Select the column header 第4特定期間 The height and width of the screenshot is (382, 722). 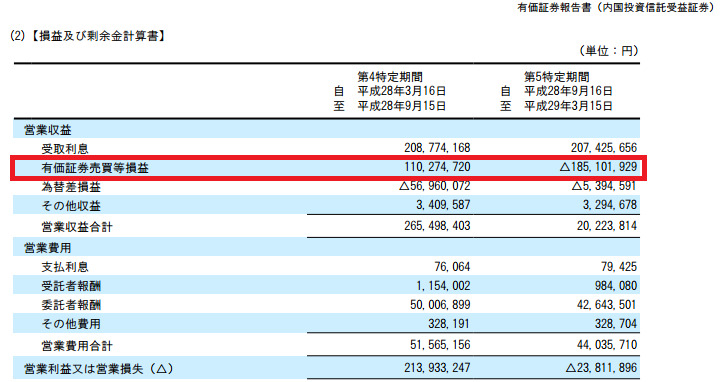coord(390,76)
